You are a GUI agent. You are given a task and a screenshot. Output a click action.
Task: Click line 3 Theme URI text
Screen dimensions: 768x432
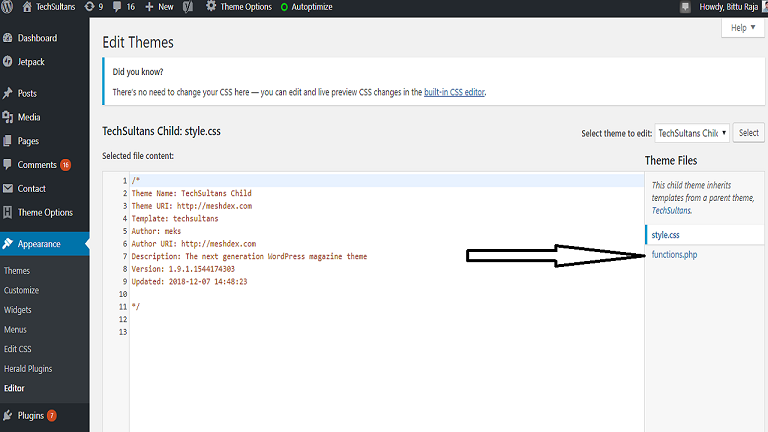pos(192,206)
